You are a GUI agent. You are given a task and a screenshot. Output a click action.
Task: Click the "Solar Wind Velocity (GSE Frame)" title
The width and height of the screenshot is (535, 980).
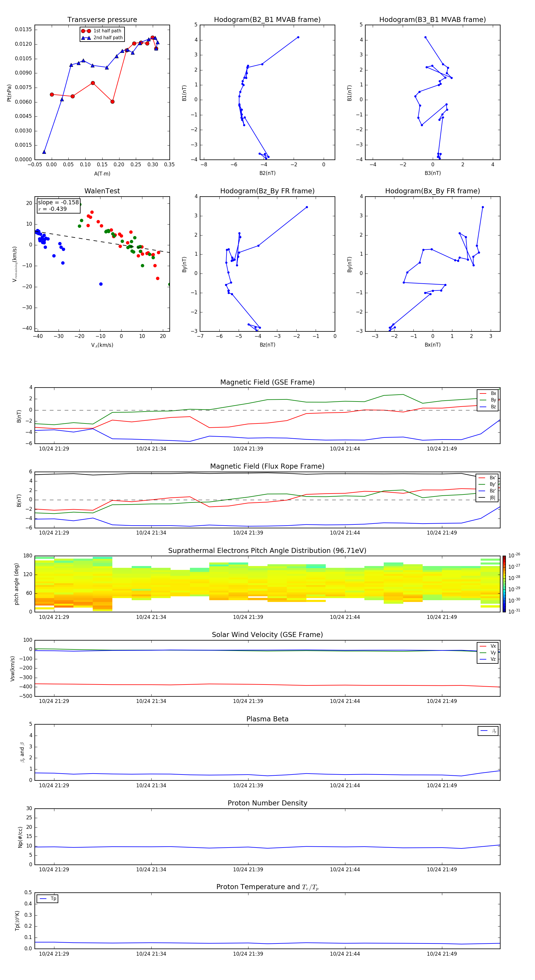tap(267, 635)
